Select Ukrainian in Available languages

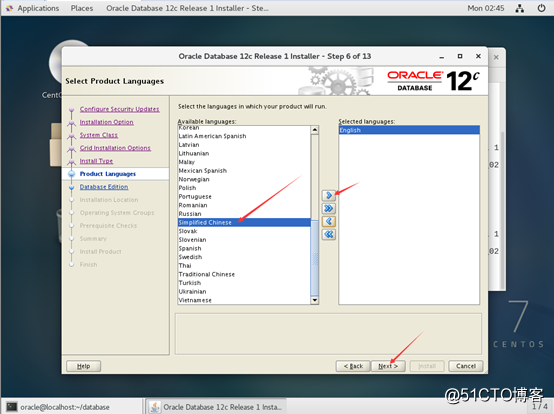(x=244, y=291)
